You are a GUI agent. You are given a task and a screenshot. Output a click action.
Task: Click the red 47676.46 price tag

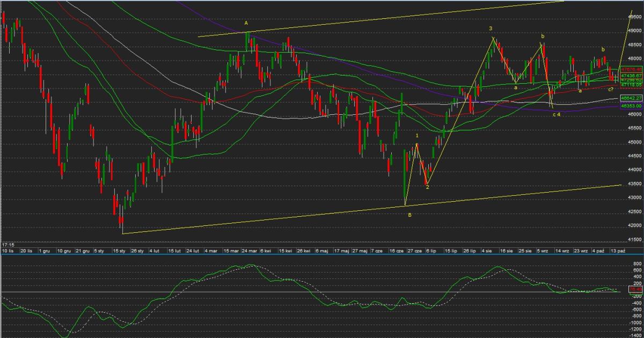tap(631, 69)
